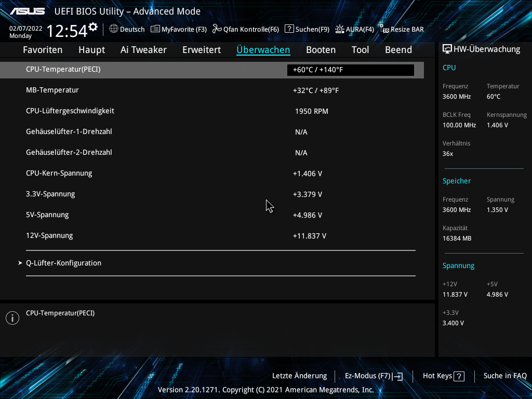Click 100.00 MHz BCLK value
532x399 pixels.
pos(459,125)
